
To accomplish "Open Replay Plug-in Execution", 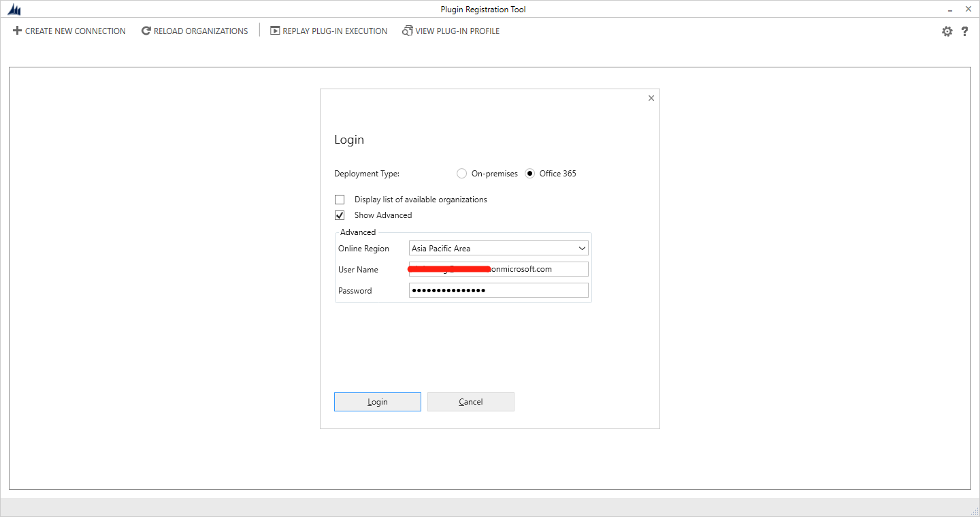I will click(x=329, y=31).
